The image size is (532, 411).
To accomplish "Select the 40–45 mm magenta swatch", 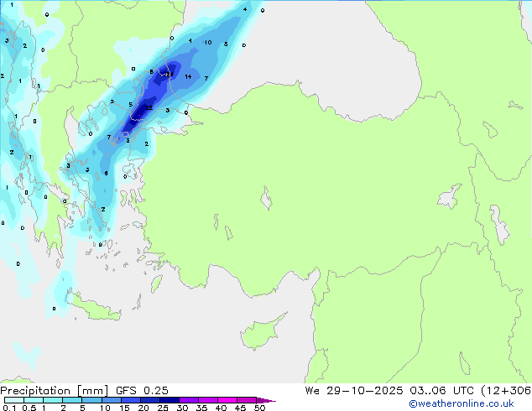I will tap(227, 400).
